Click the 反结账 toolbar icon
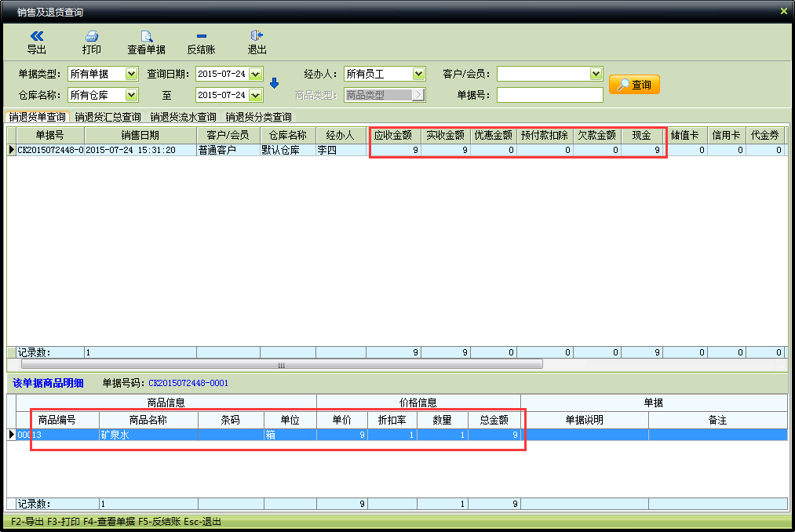Screen dimensions: 795x532 pyautogui.click(x=202, y=36)
